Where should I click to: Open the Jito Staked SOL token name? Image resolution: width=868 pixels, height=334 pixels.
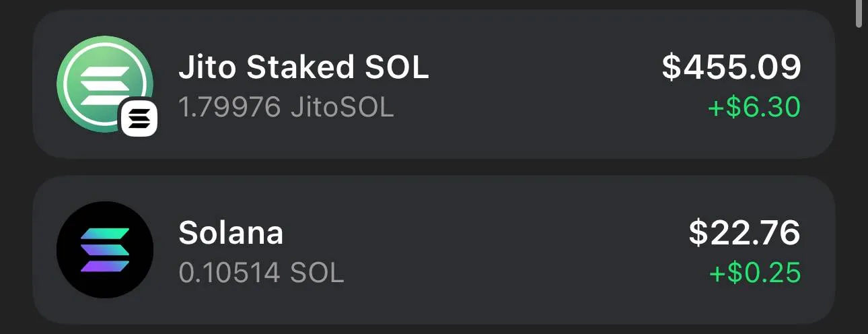(303, 67)
